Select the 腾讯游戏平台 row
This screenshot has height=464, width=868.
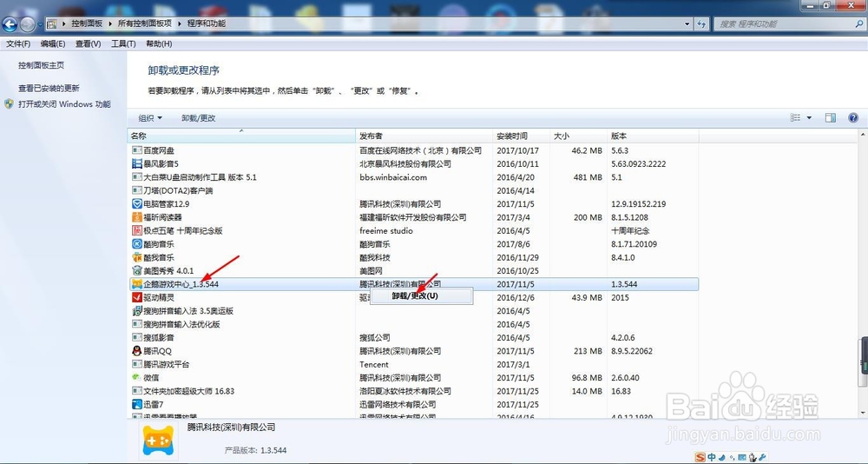413,364
